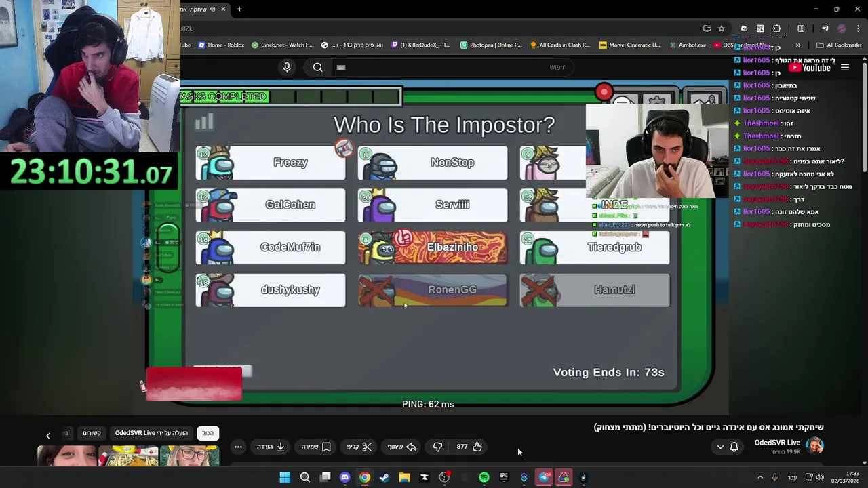Switch to Chrome in the taskbar

point(364,477)
